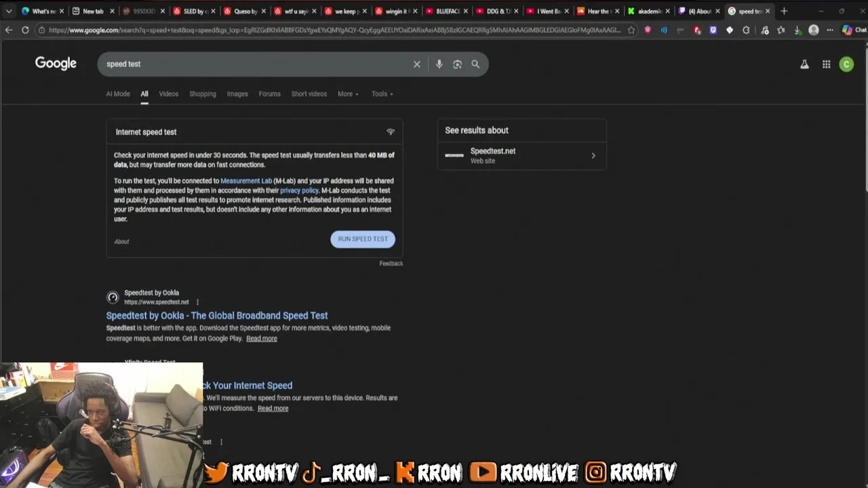Click the About link in the speed test card

(x=121, y=241)
